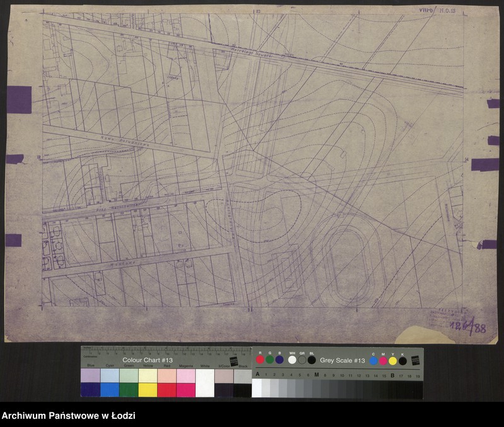
Task: Select the dark Green patch in Colour Chart
Action: tap(129, 390)
